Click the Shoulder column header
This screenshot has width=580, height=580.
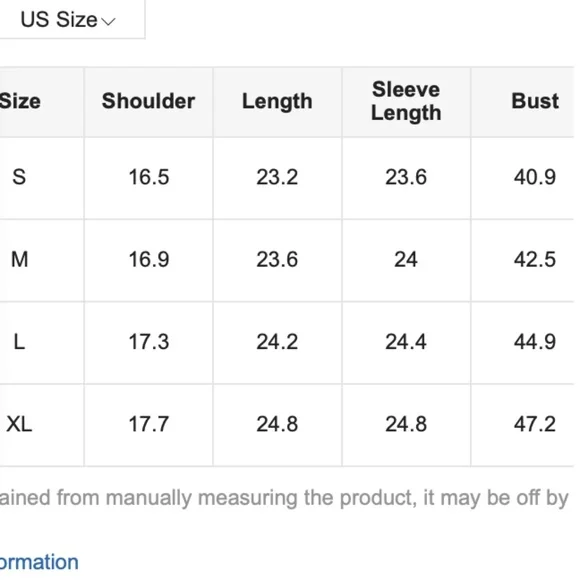click(x=148, y=101)
